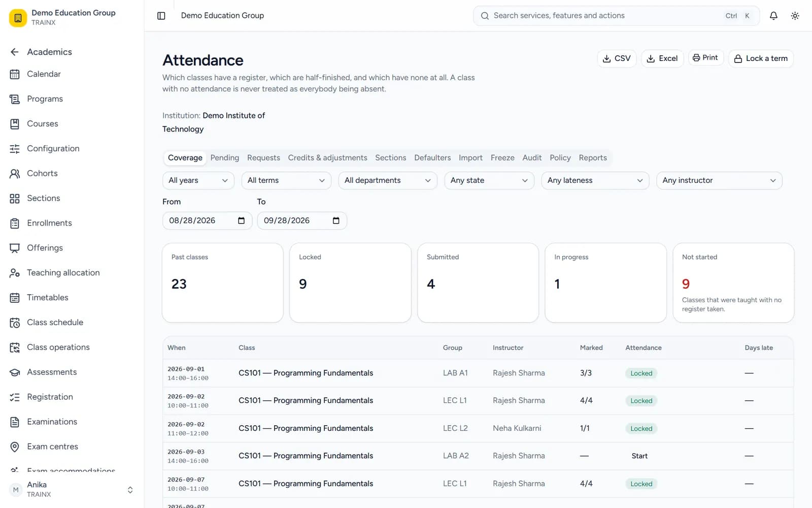Image resolution: width=812 pixels, height=508 pixels.
Task: Go back using the Academics arrow
Action: pos(15,52)
